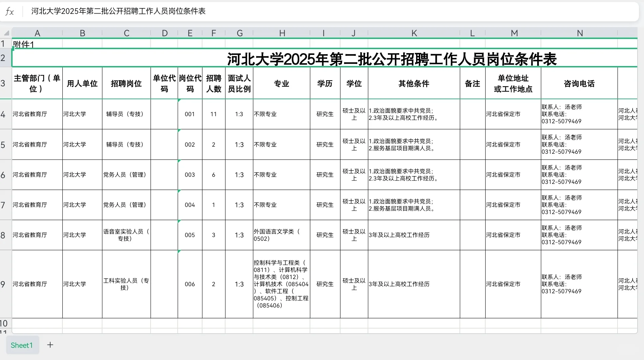This screenshot has width=644, height=360.
Task: Click the select-all corner triangle
Action: 6,33
